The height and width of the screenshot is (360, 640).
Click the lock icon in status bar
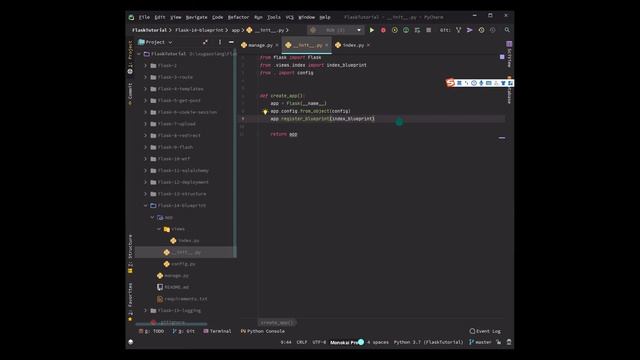[x=498, y=342]
